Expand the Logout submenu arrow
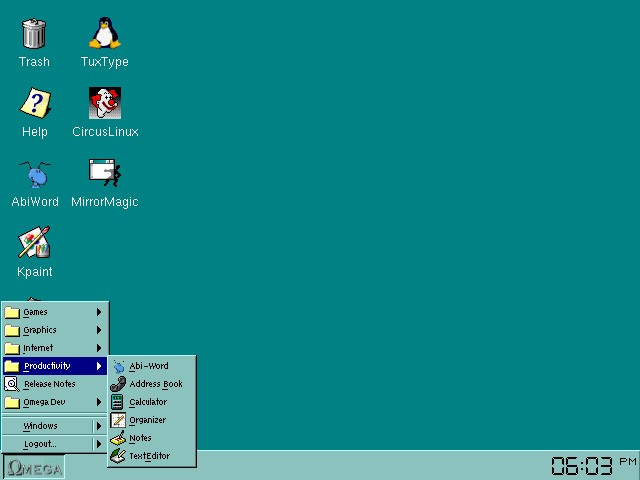Image resolution: width=640 pixels, height=480 pixels. 99,444
